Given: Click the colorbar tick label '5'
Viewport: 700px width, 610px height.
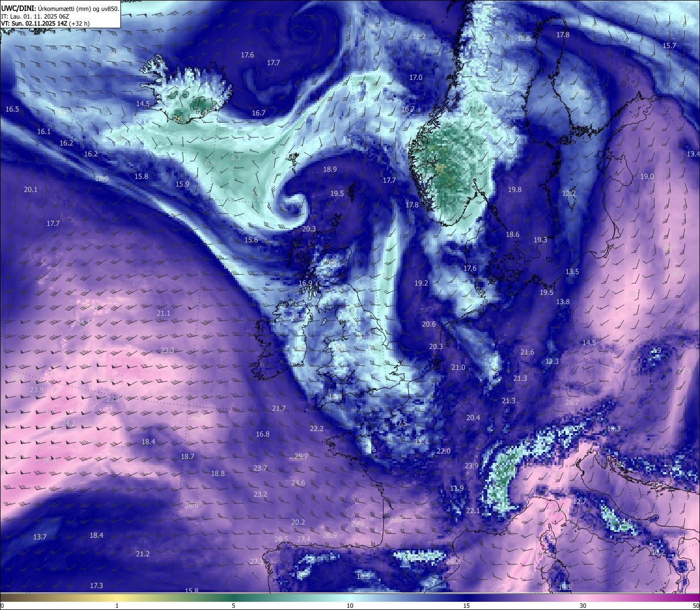Looking at the screenshot, I should (234, 606).
